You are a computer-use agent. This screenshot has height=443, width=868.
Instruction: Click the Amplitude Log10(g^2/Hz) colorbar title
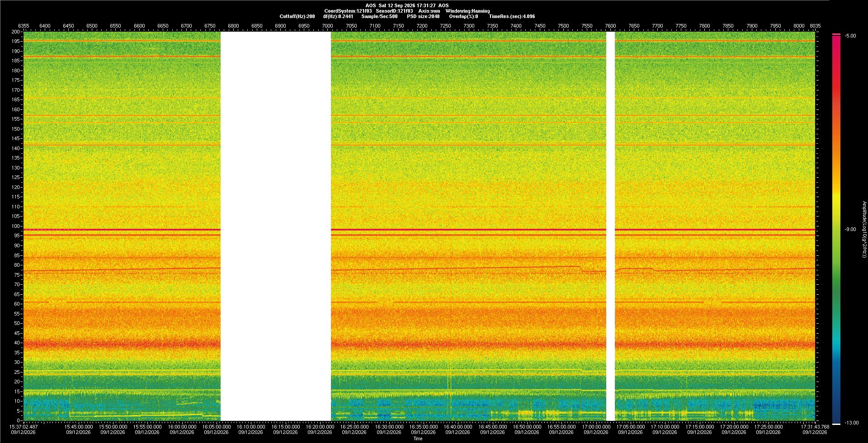pyautogui.click(x=864, y=229)
